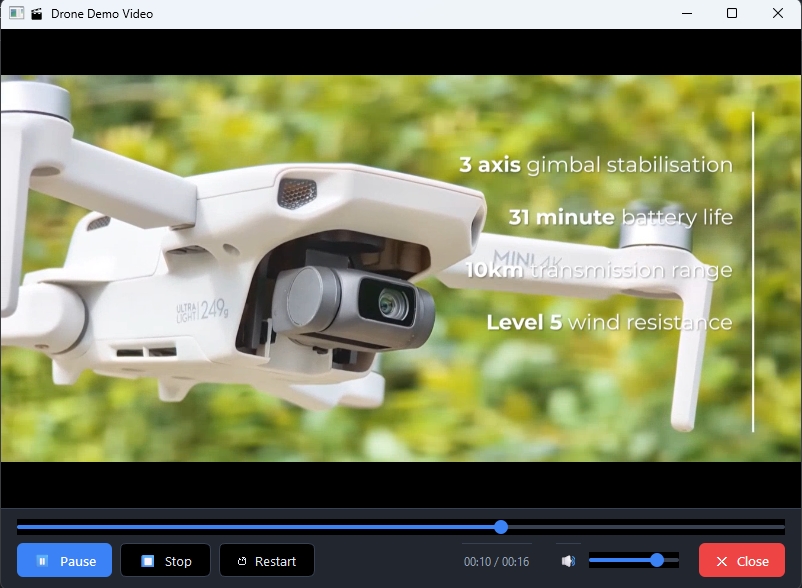Screen dimensions: 802x588
Task: Stop the video with the Stop button
Action: point(165,560)
